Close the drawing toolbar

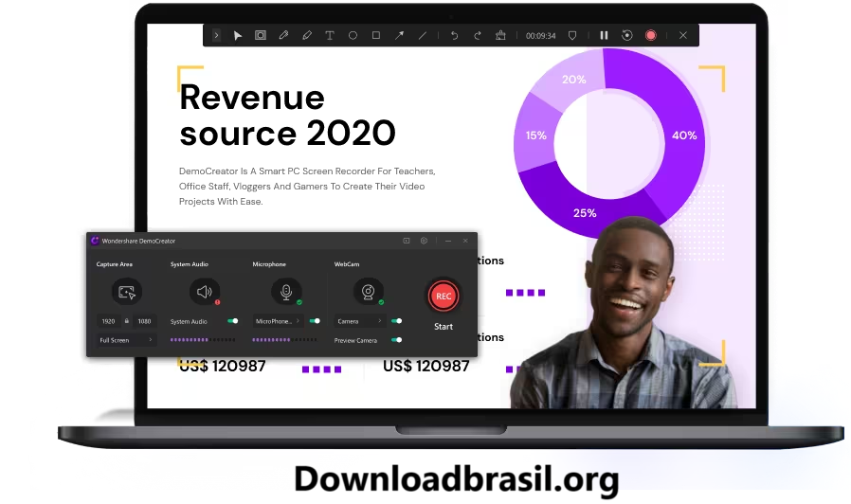(x=683, y=35)
